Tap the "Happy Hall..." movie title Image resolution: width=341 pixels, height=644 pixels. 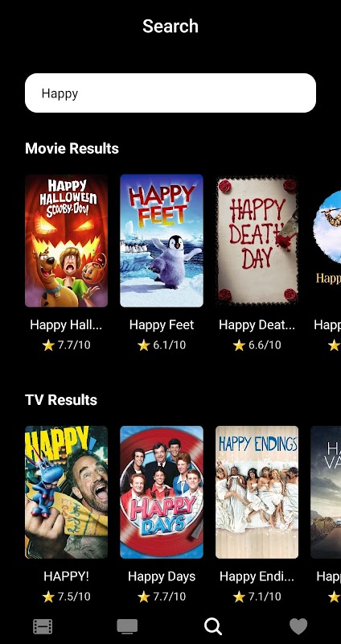click(x=66, y=325)
